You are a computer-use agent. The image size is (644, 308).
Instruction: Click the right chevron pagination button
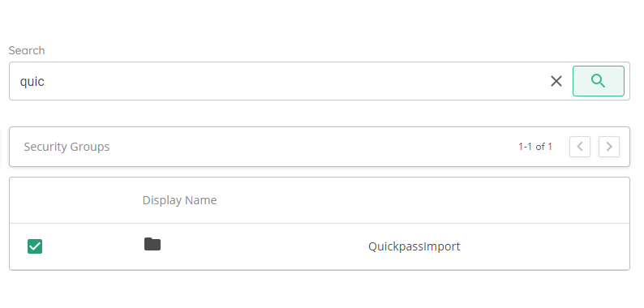pyautogui.click(x=609, y=147)
